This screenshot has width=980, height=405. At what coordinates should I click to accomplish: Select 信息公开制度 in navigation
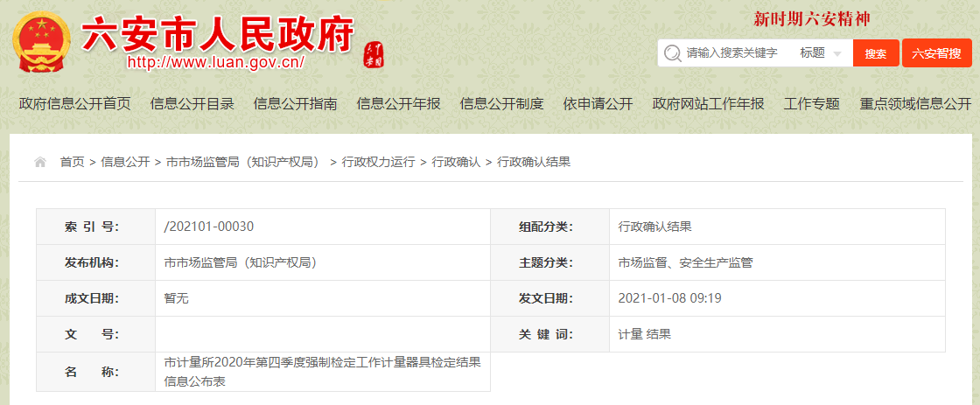coord(502,103)
